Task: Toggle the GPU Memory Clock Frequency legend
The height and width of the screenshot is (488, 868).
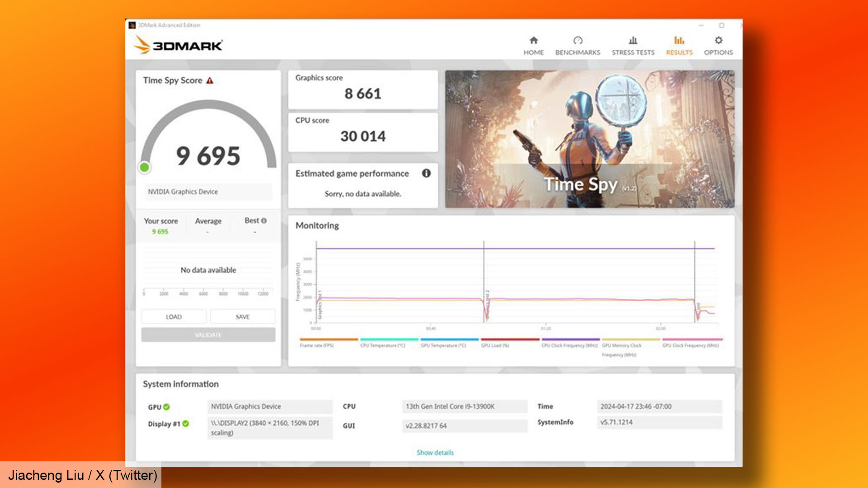Action: (631, 347)
